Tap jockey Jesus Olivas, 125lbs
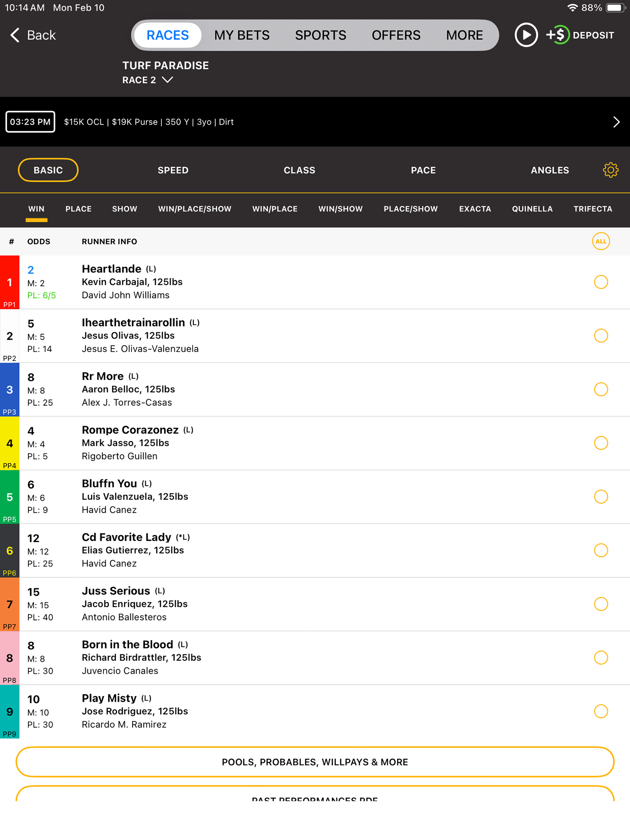Viewport: 630px width, 840px height. (128, 335)
